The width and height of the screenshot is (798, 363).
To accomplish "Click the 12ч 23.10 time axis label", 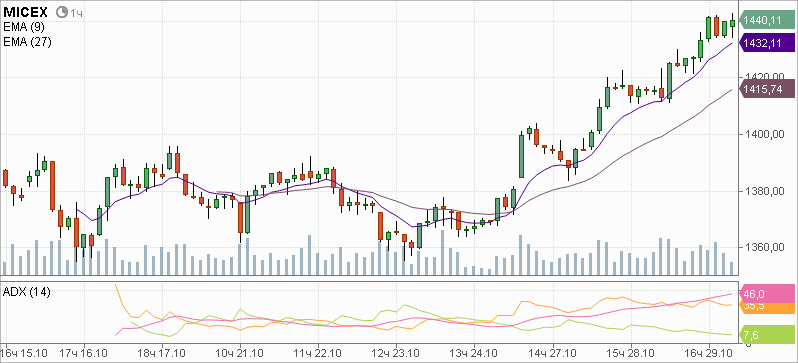I will coord(395,352).
